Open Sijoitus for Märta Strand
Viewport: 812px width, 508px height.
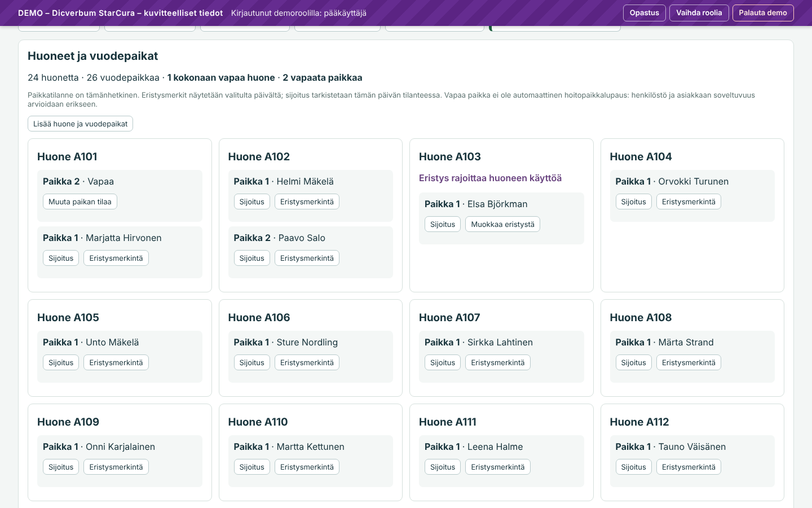[633, 362]
